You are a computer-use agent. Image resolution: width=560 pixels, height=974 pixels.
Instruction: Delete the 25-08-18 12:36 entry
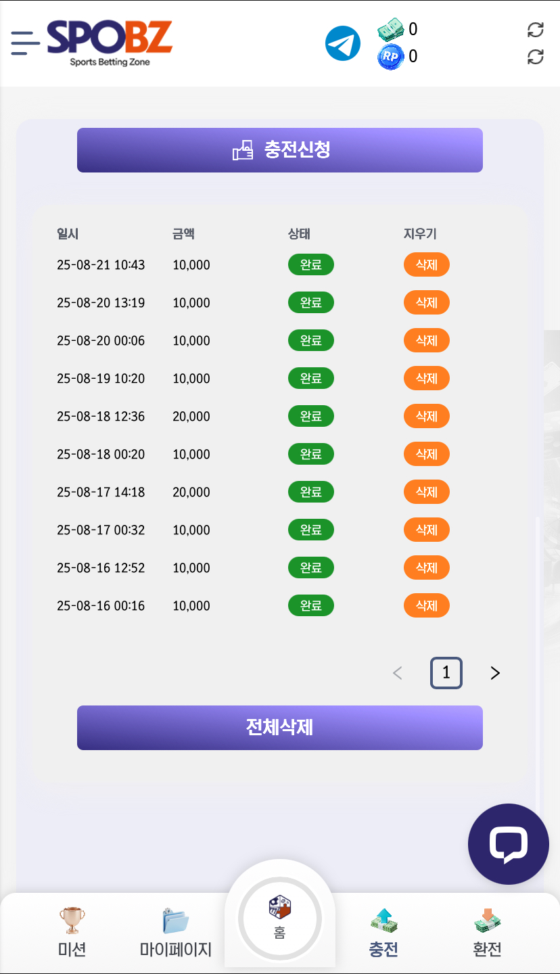(x=427, y=417)
